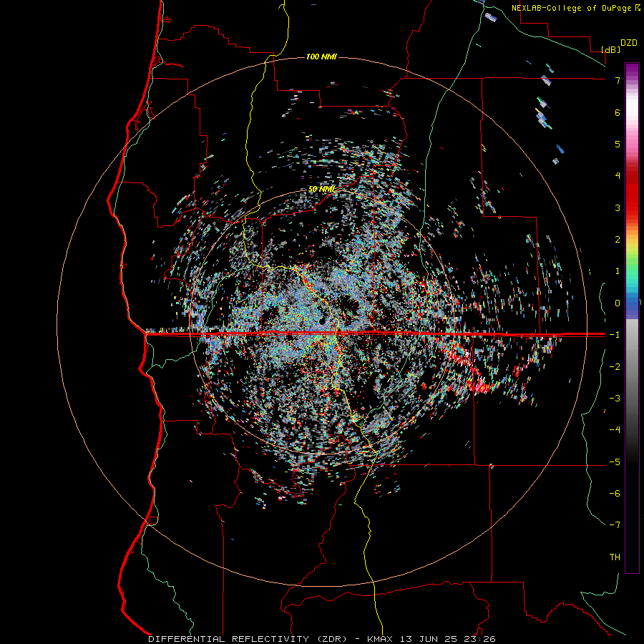This screenshot has width=644, height=644.
Task: Click the 1 value on the color scale
Action: tap(618, 271)
